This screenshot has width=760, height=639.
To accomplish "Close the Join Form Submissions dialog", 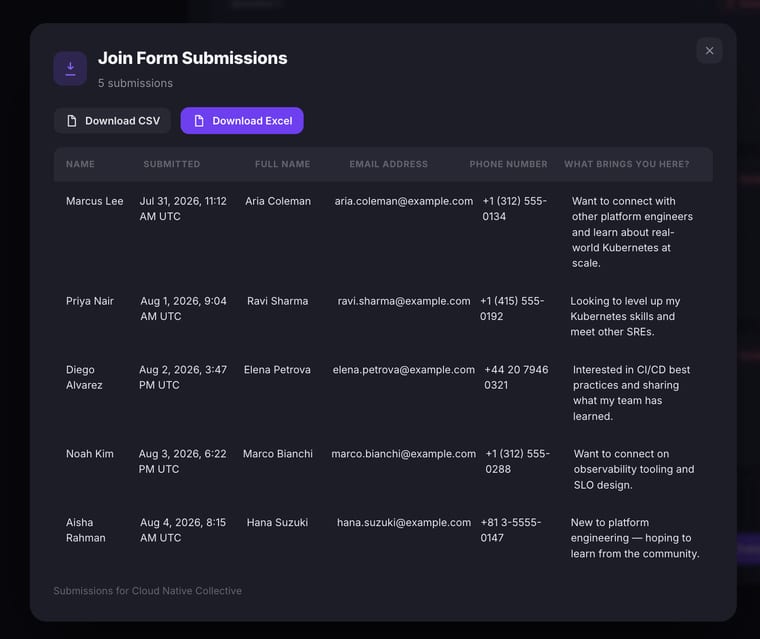I will pos(709,50).
